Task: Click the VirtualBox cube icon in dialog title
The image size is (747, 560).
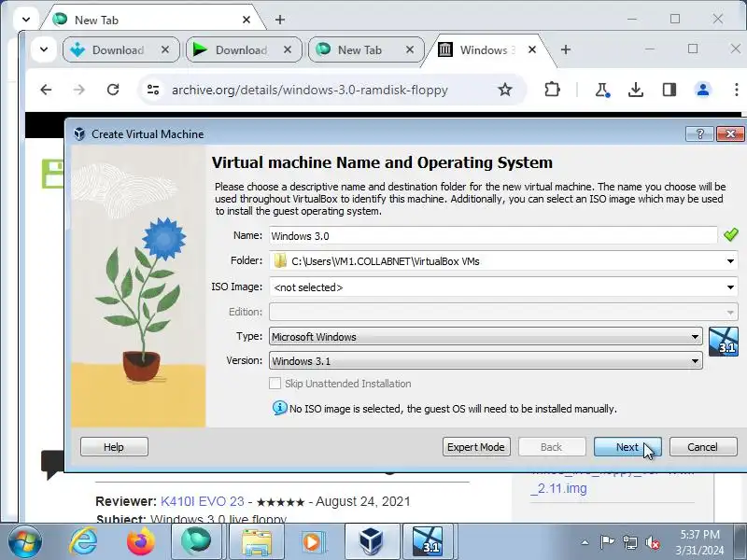Action: pos(79,134)
